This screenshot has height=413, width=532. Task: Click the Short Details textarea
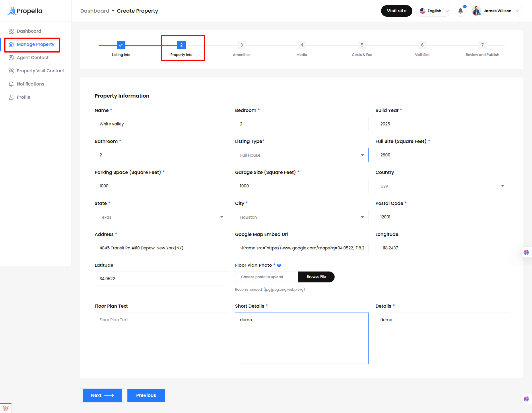302,338
